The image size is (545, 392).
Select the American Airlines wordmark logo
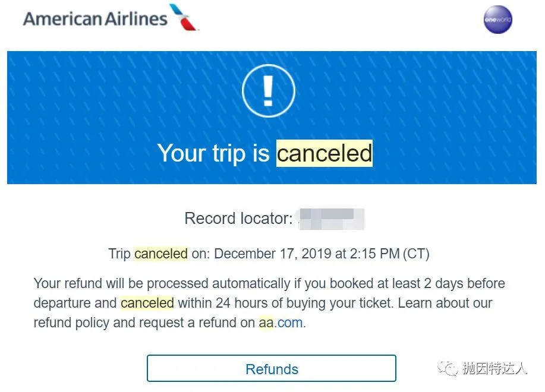[95, 18]
